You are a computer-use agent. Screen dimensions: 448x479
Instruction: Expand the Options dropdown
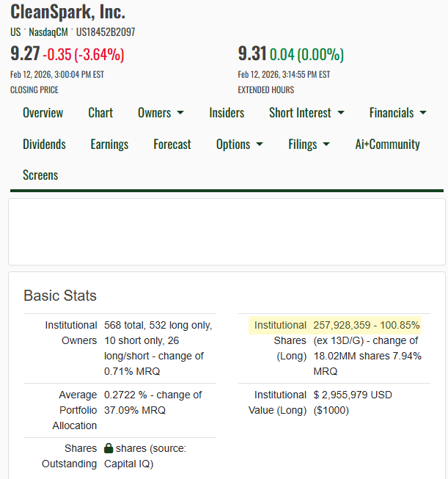coord(240,145)
